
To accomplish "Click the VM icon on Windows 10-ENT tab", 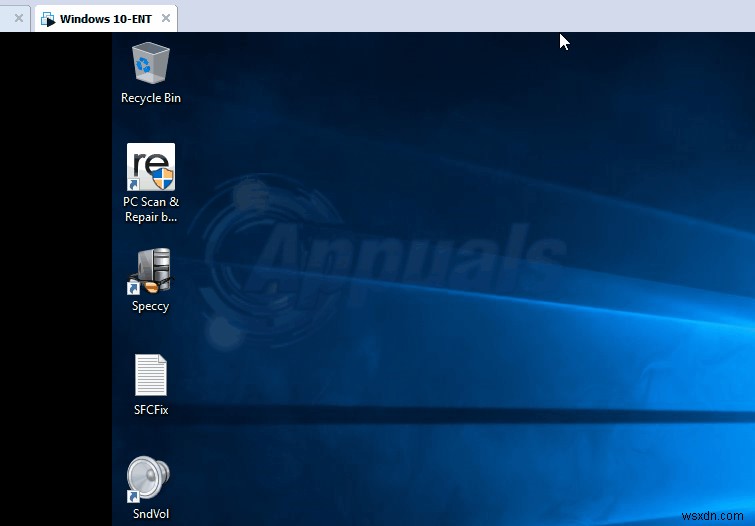I will (x=48, y=19).
